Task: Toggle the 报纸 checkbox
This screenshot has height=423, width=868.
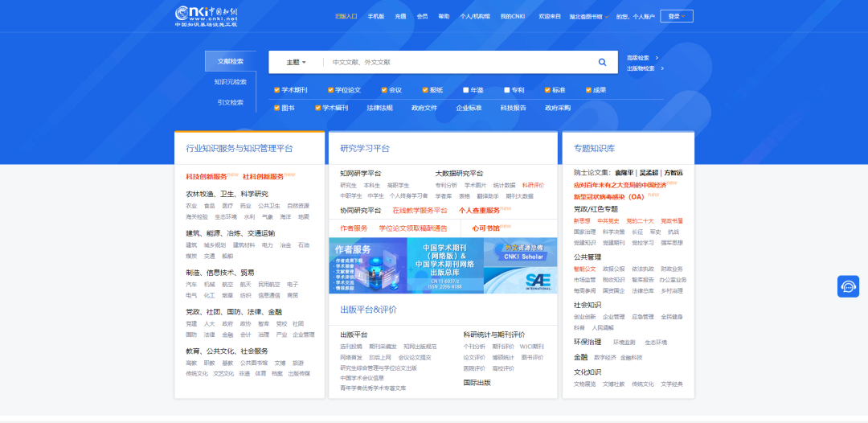Action: point(425,90)
